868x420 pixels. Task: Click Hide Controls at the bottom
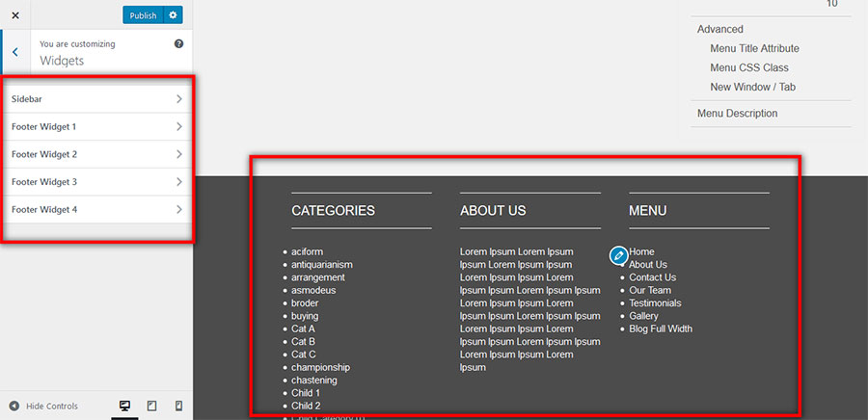(43, 407)
